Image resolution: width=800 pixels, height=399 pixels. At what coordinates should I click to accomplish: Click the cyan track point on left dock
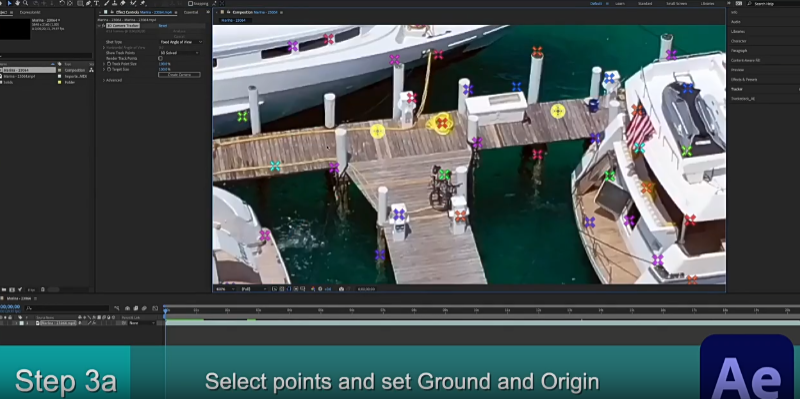[275, 166]
